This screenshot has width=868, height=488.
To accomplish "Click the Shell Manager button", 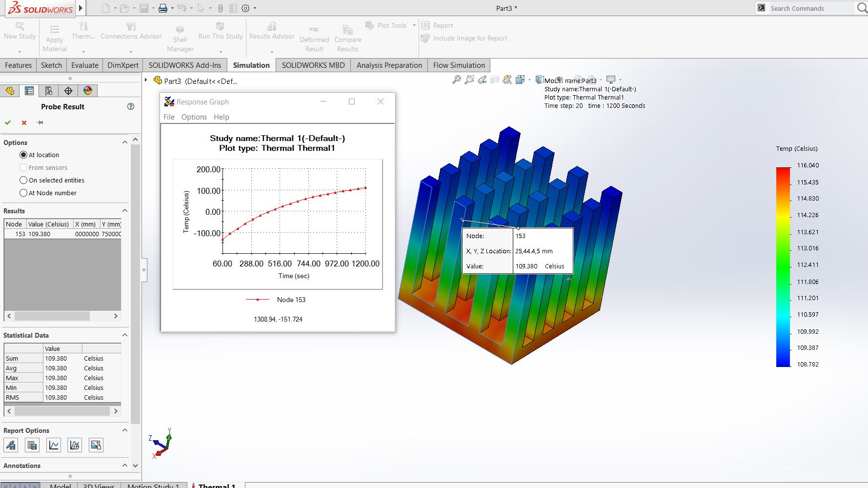I will pyautogui.click(x=180, y=39).
